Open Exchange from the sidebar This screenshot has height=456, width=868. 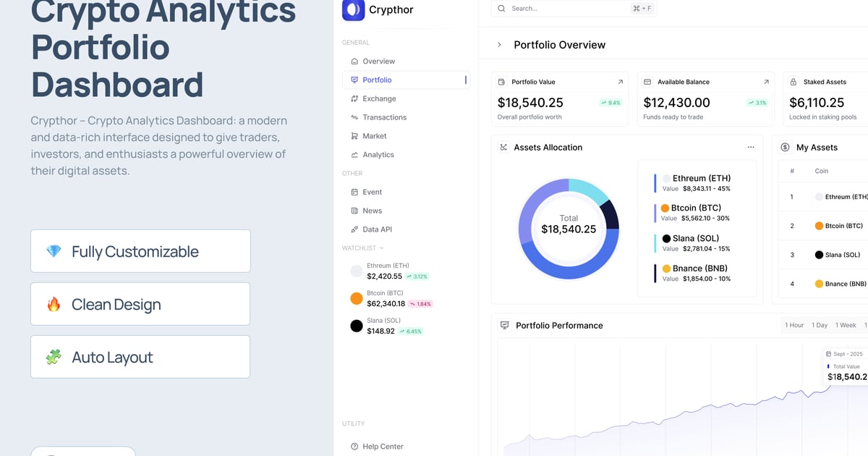(x=354, y=98)
